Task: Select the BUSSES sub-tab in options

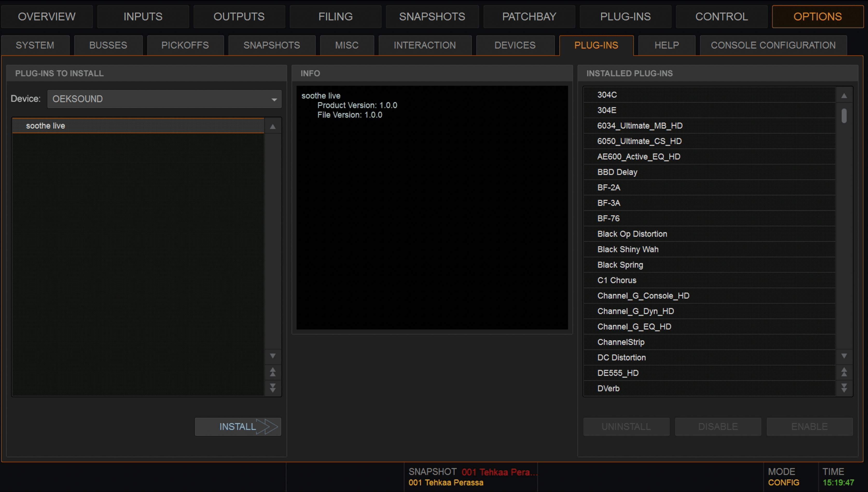Action: [x=107, y=45]
